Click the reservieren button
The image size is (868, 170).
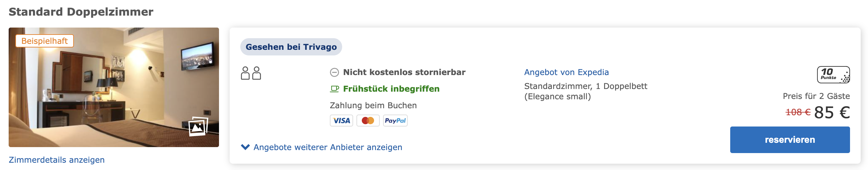pos(790,140)
